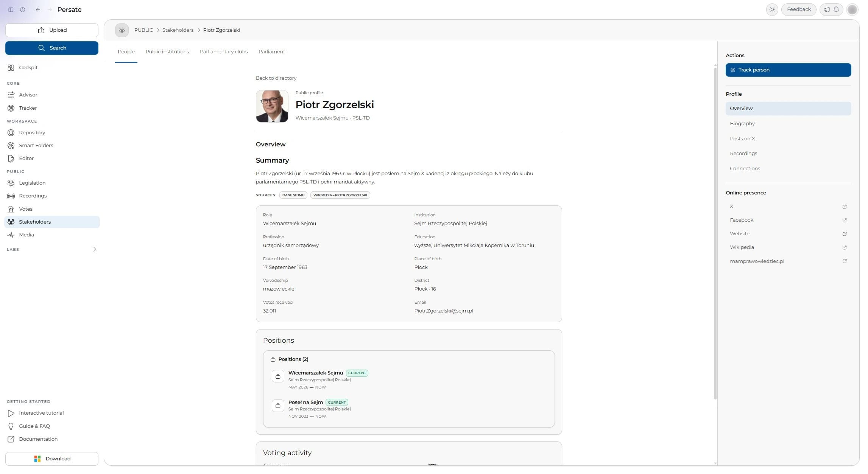Switch theme with the sun icon

click(x=772, y=10)
